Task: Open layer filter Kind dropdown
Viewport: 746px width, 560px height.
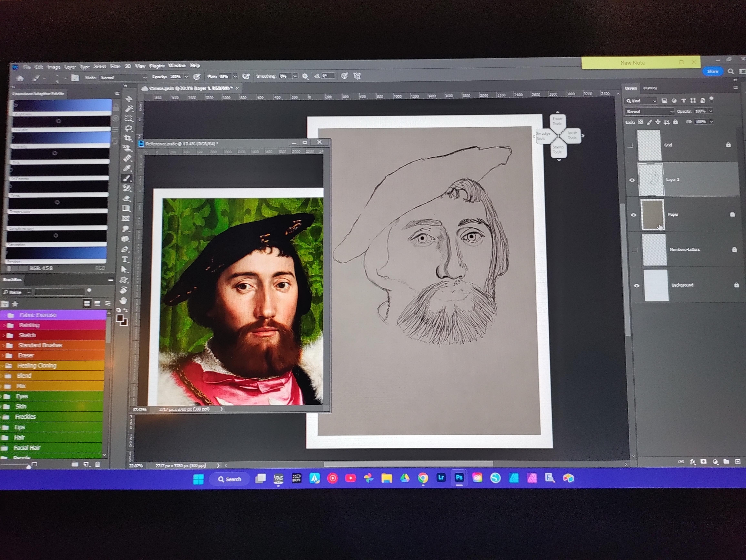Action: click(641, 101)
